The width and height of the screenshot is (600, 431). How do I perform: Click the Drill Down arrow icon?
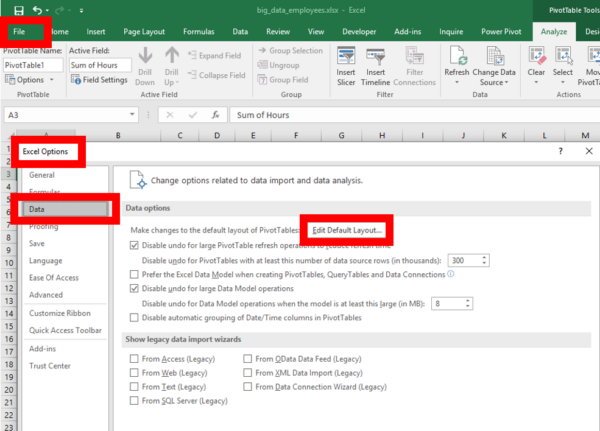pos(145,55)
